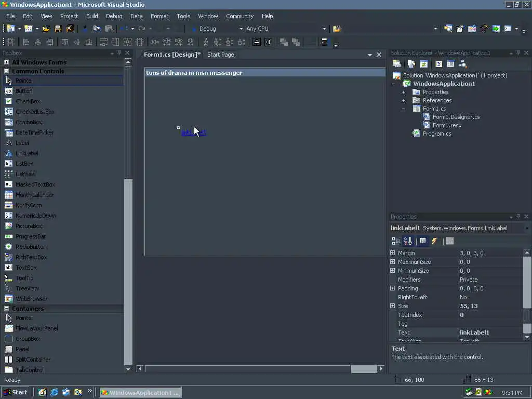Click Make Horizontal Spacing Equal icon
The width and height of the screenshot is (532, 399).
tap(155, 42)
